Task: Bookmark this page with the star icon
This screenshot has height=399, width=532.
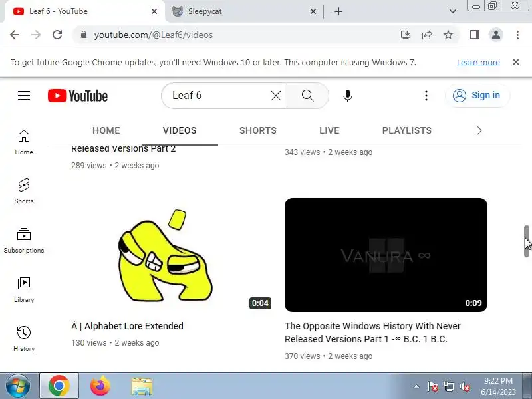Action: coord(448,35)
